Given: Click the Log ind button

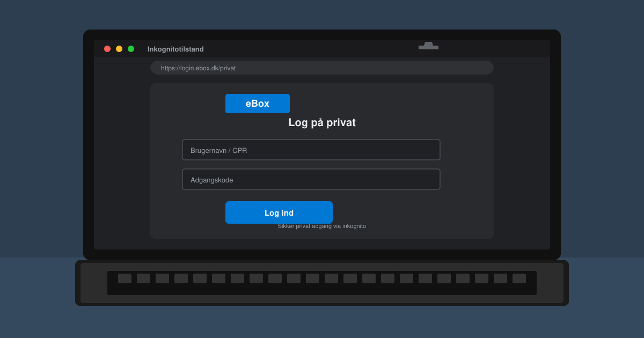Looking at the screenshot, I should pyautogui.click(x=279, y=212).
